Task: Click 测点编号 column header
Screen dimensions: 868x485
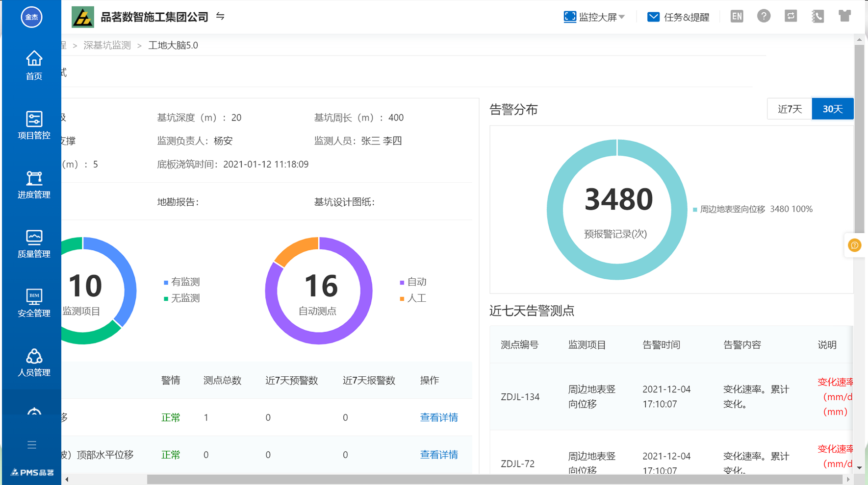Action: (519, 345)
